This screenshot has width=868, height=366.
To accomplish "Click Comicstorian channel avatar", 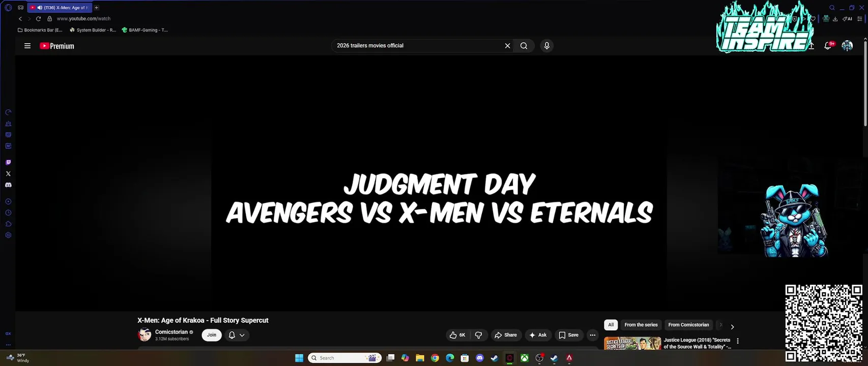I will (x=144, y=335).
